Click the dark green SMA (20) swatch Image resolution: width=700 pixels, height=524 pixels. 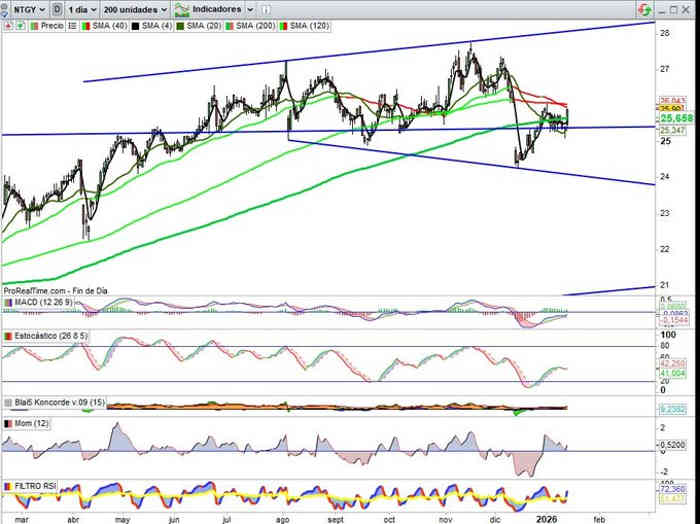[182, 25]
